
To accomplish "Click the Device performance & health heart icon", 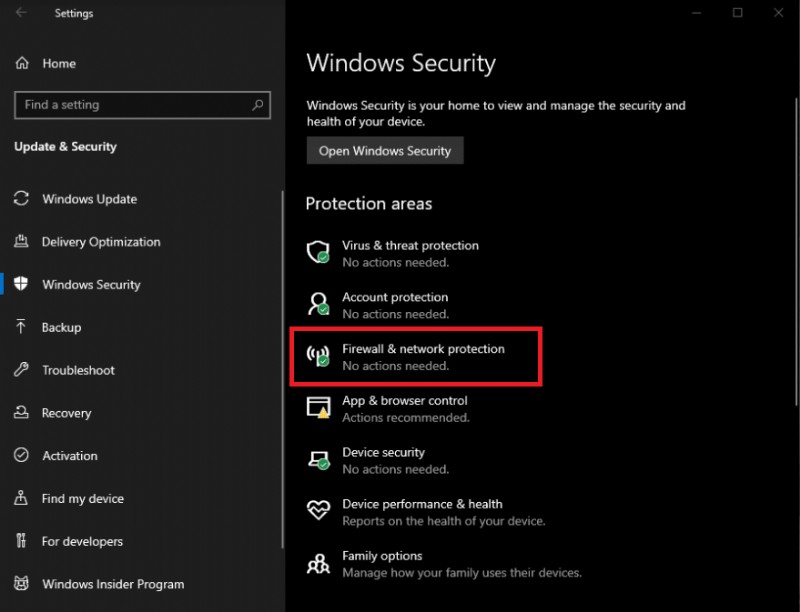I will pos(318,511).
